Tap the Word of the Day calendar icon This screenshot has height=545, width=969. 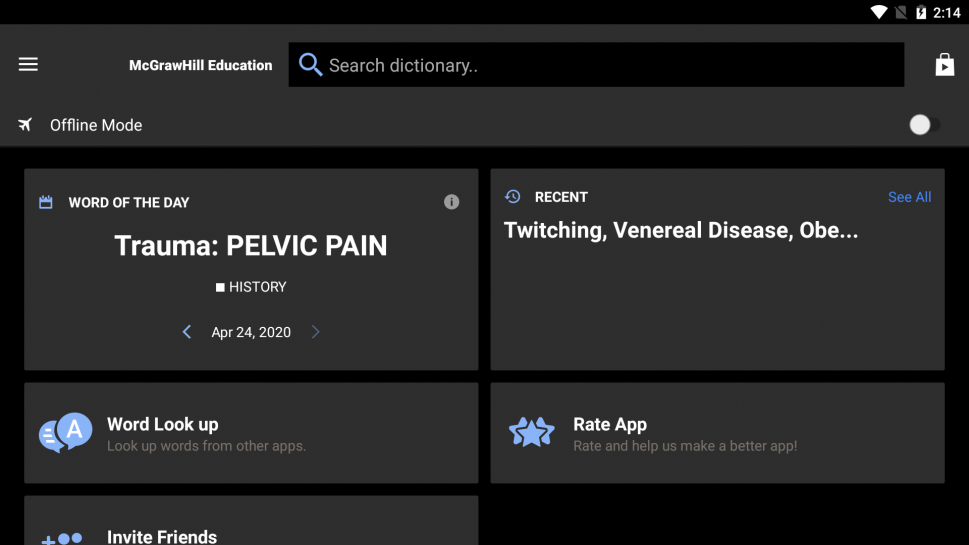pos(46,202)
